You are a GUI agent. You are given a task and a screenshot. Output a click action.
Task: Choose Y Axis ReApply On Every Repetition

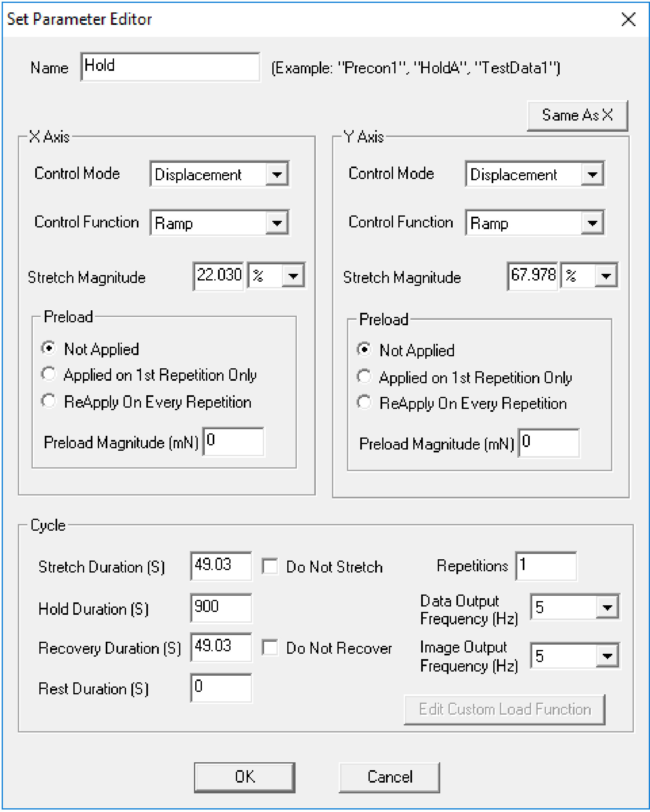point(364,402)
